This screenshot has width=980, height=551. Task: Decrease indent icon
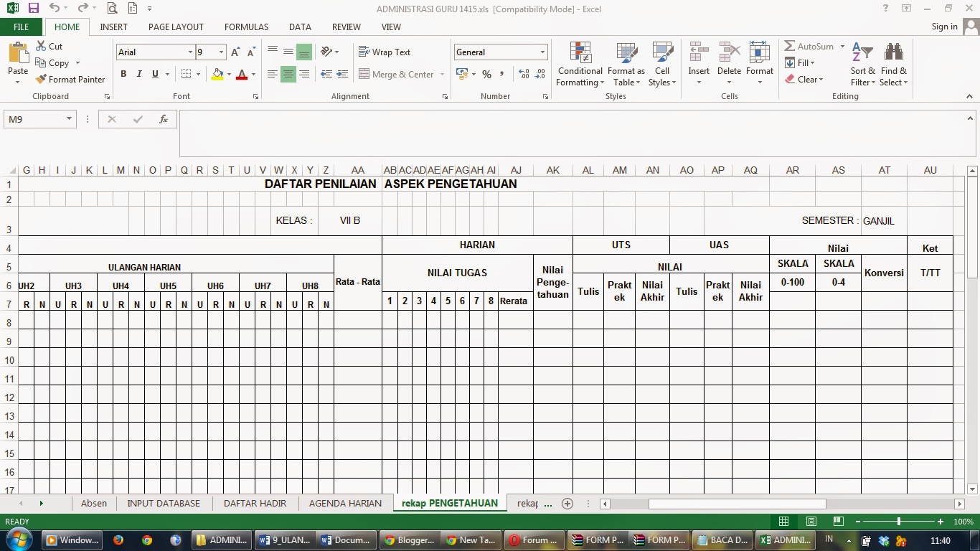[326, 74]
